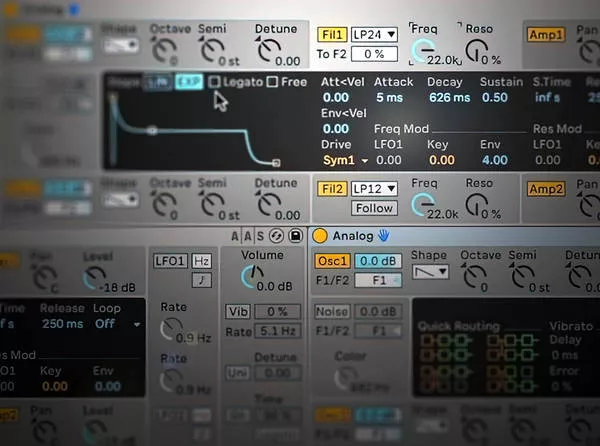600x446 pixels.
Task: Click the S icon in the device title bar
Action: (260, 236)
